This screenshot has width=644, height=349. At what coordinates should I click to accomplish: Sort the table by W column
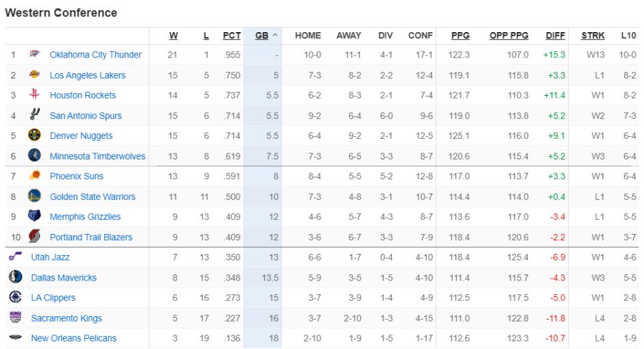(x=173, y=36)
